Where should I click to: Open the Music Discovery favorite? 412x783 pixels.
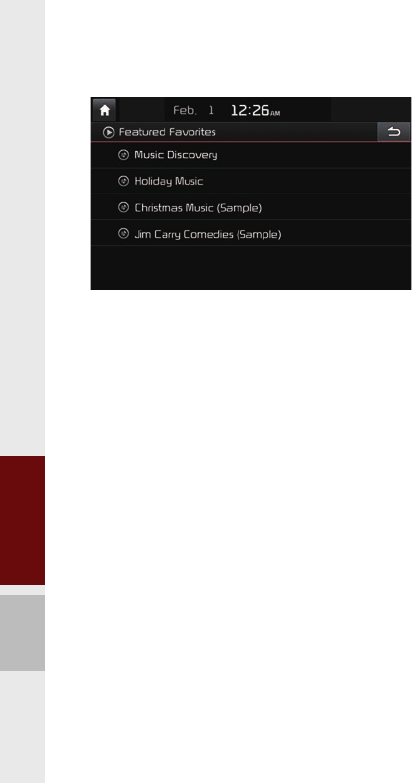[251, 155]
